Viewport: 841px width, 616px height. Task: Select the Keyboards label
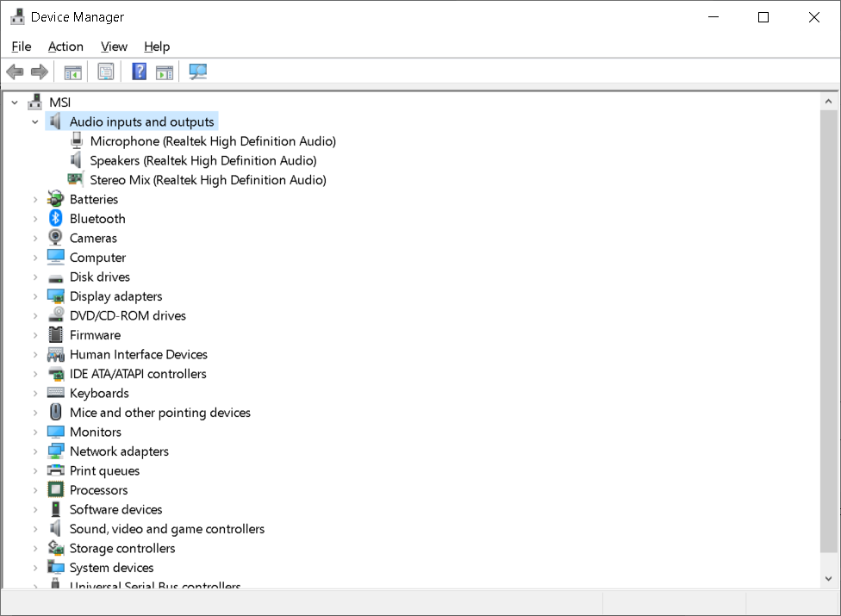[x=99, y=393]
